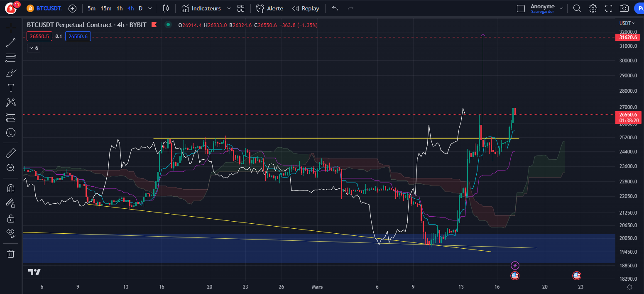Toggle magnet mode on drawings
644x294 pixels.
tap(10, 188)
